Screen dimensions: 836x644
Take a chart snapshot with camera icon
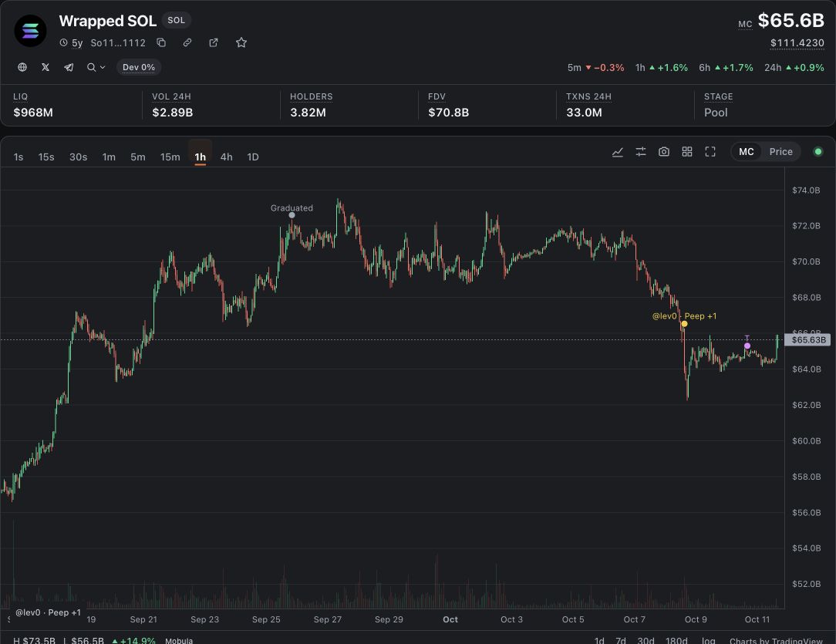coord(664,152)
